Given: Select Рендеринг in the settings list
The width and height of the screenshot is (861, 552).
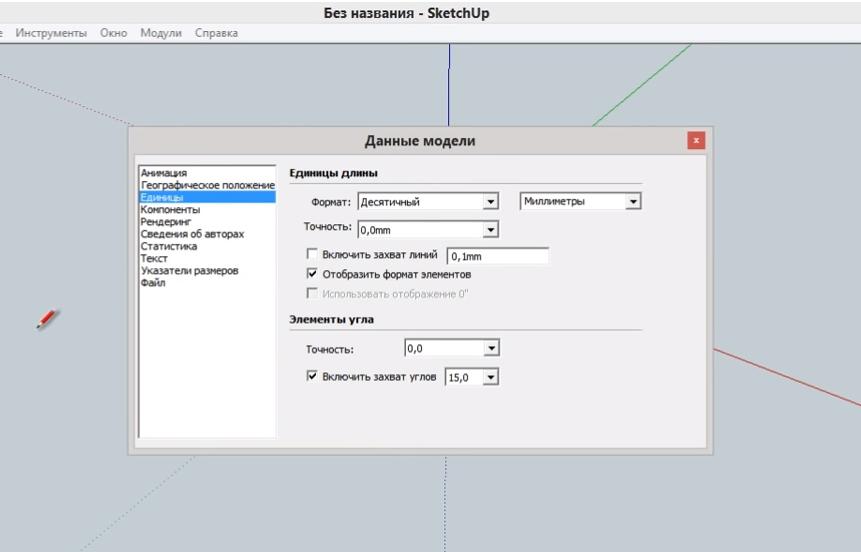Looking at the screenshot, I should (x=208, y=221).
